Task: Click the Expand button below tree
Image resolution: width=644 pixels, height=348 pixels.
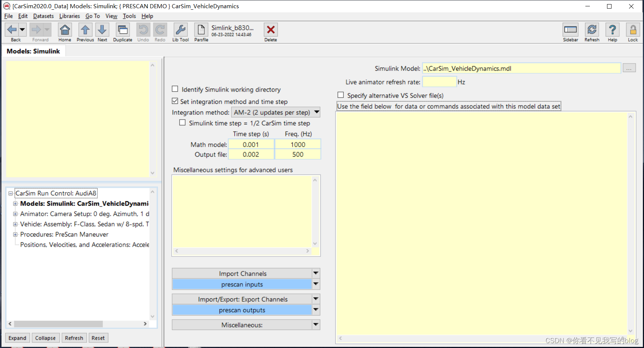Action: (18, 338)
